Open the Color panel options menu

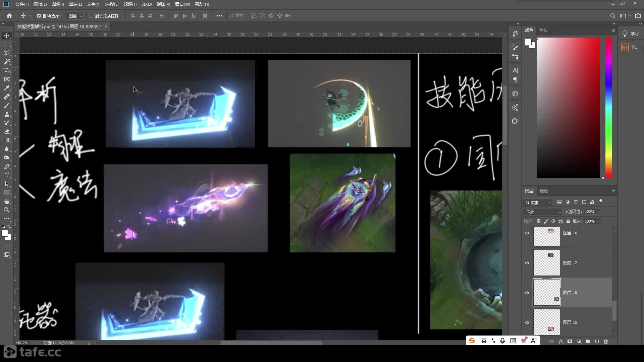[613, 30]
